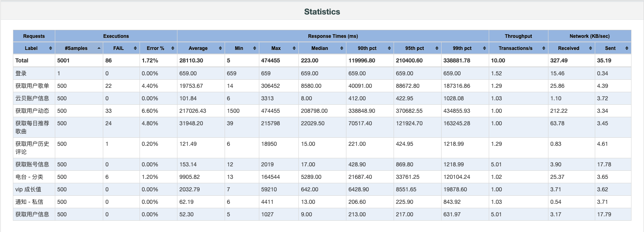Click the received value 212.22
The width and height of the screenshot is (644, 232).
point(559,111)
